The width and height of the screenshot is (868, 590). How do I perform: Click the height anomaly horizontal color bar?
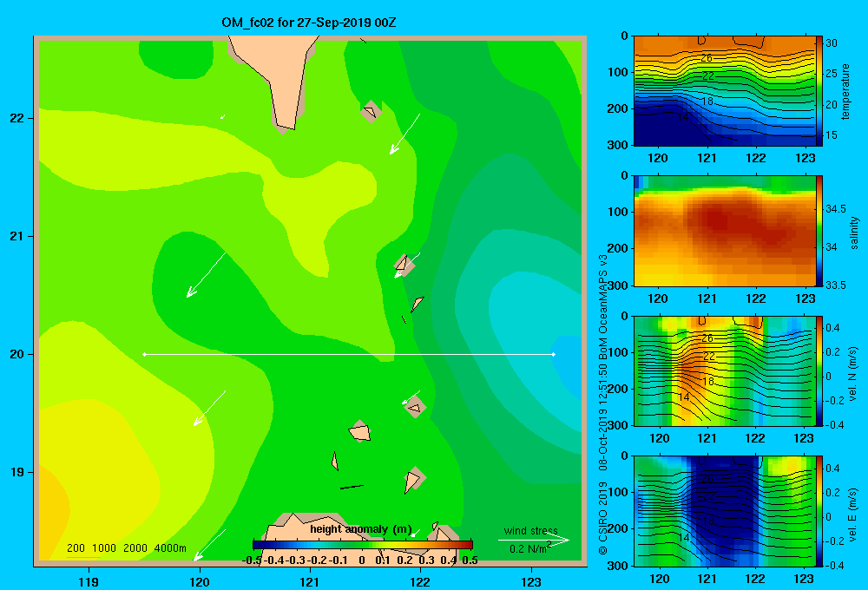click(363, 545)
